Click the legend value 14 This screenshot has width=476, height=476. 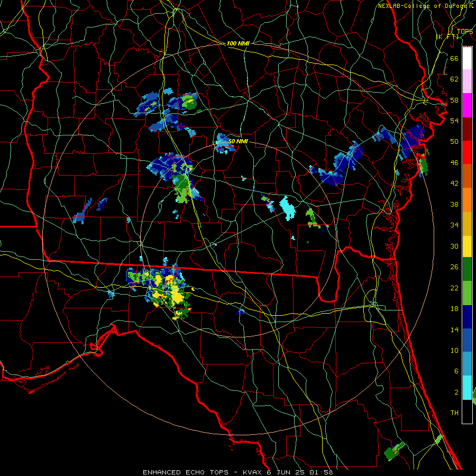(454, 329)
